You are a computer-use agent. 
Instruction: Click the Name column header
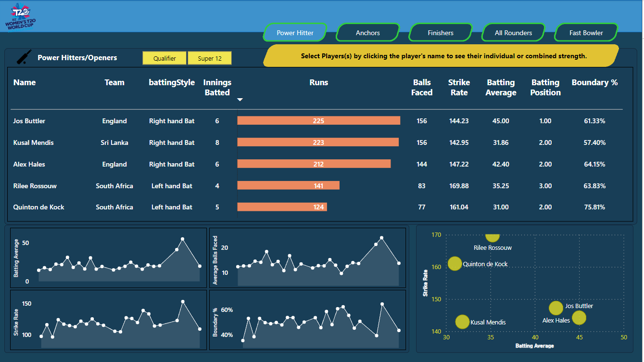[x=25, y=82]
